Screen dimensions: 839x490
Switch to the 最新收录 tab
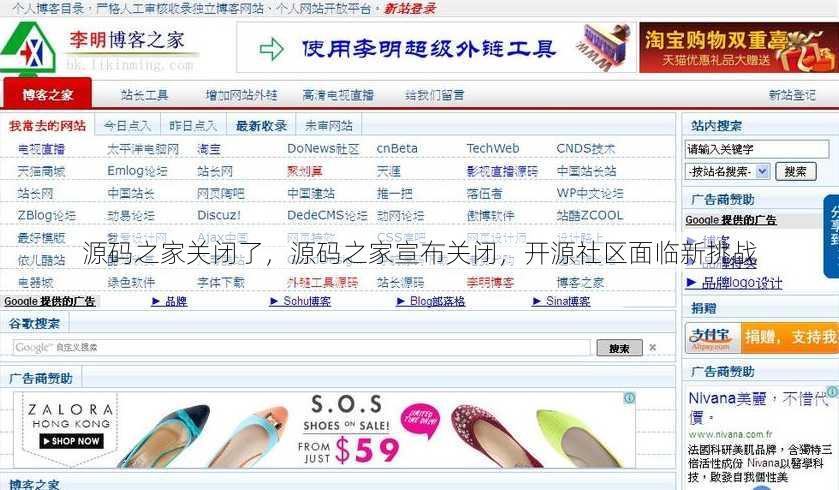[x=261, y=126]
